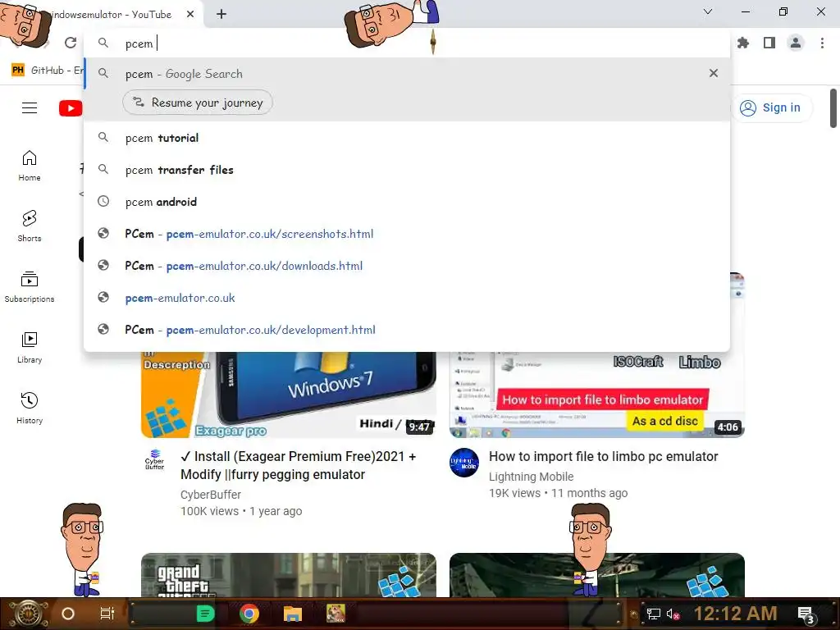Open How to import file to limbo title
This screenshot has width=840, height=630.
point(603,456)
